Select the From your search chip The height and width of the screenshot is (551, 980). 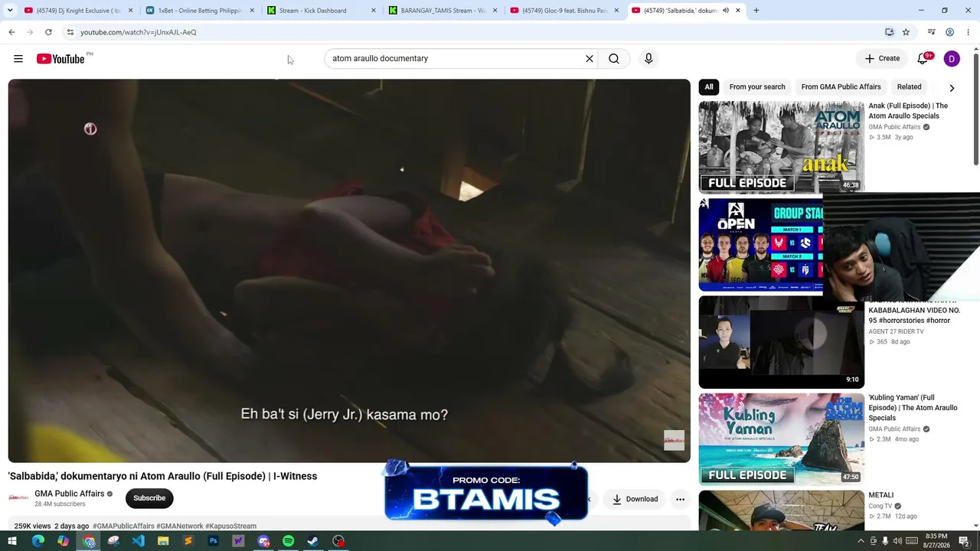coord(757,87)
